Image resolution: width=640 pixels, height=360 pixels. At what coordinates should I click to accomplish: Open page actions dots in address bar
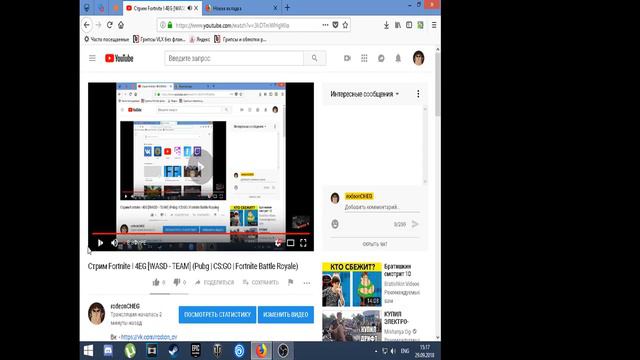[x=325, y=25]
